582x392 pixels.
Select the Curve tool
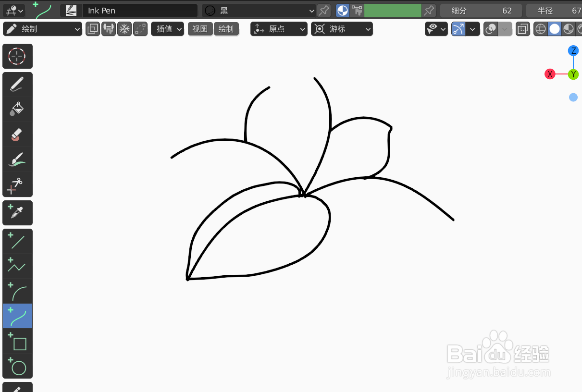[x=18, y=316]
